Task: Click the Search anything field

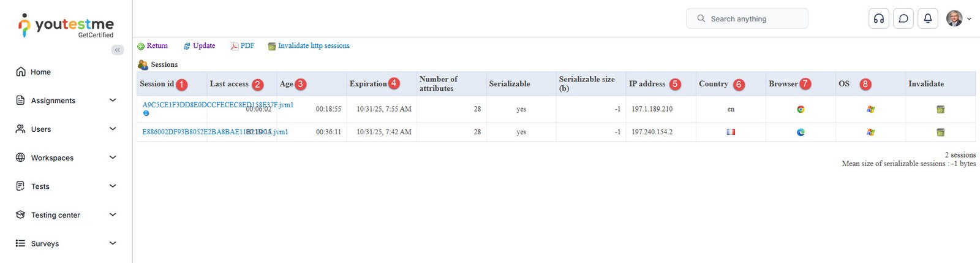Action: (747, 18)
